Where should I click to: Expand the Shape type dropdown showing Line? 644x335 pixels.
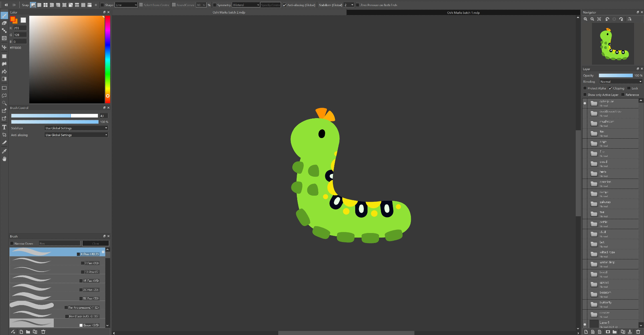click(x=126, y=5)
